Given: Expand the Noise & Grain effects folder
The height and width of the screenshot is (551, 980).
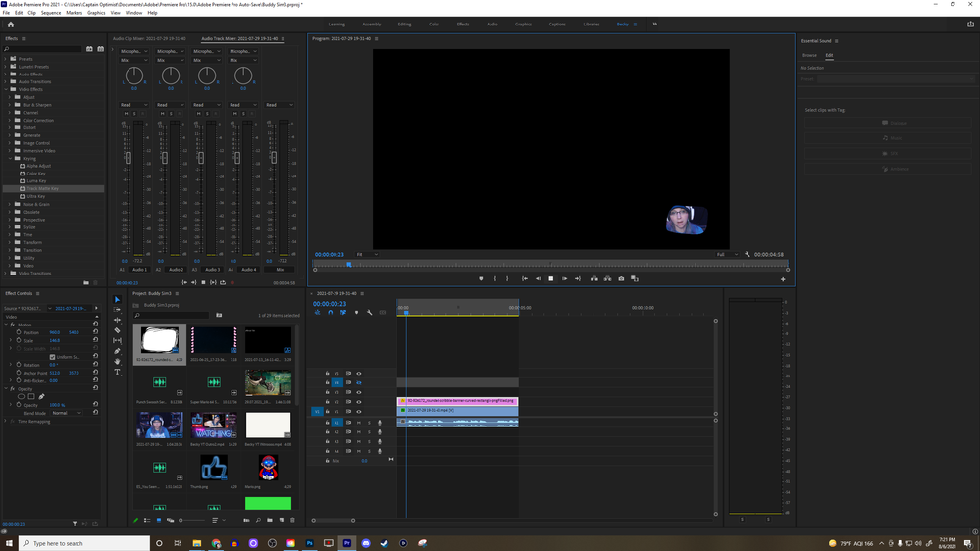Looking at the screenshot, I should click(11, 203).
